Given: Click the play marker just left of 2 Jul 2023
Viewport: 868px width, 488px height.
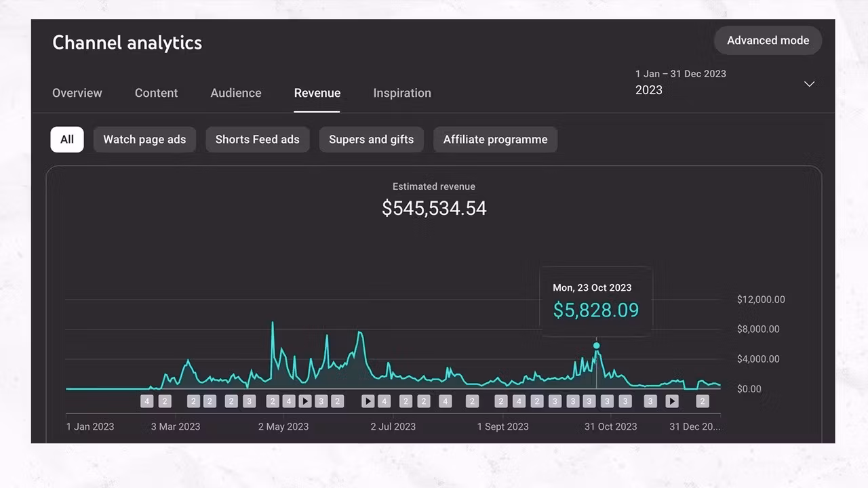Looking at the screenshot, I should (x=368, y=401).
